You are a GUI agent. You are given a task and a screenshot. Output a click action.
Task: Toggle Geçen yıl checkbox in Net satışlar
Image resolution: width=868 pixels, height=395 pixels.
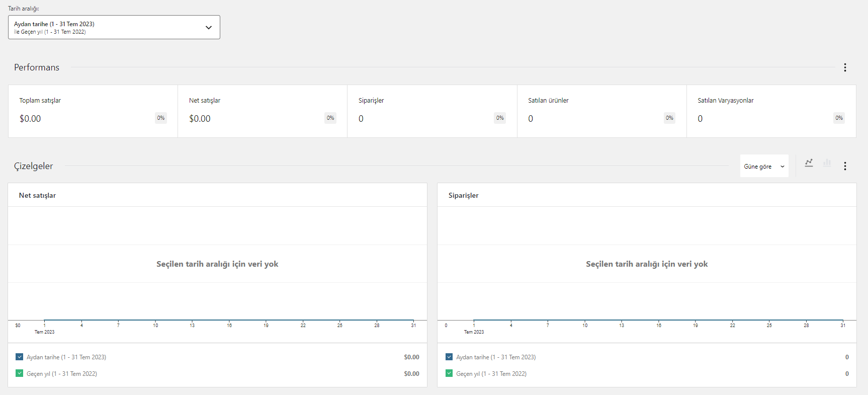tap(20, 373)
